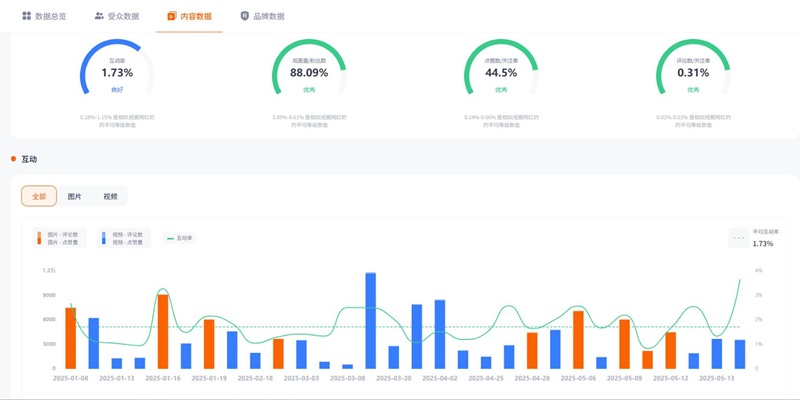Viewport: 800px width, 400px height.
Task: Click the orange bar at 2025-05-06
Action: tap(578, 340)
